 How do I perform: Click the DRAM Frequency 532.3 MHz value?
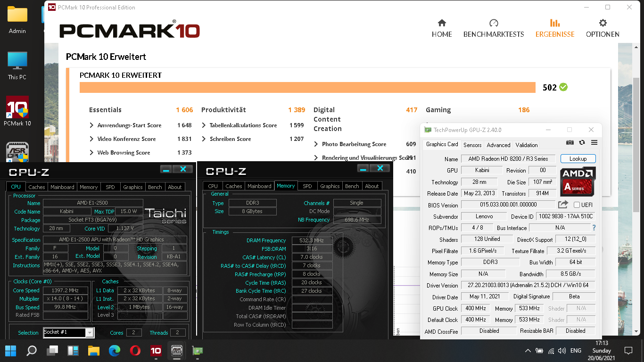(312, 240)
